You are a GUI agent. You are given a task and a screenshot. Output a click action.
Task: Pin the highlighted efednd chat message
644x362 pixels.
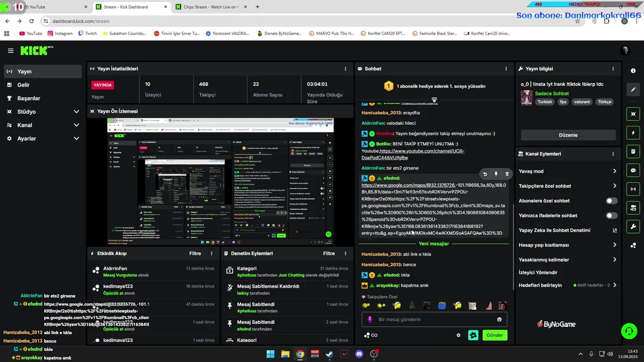[496, 174]
